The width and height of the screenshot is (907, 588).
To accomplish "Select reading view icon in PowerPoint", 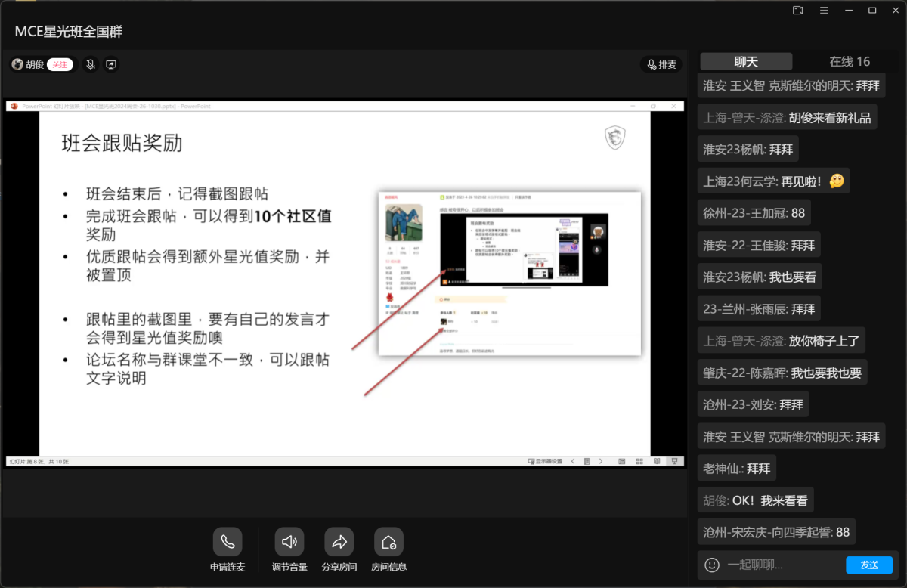I will tap(656, 461).
